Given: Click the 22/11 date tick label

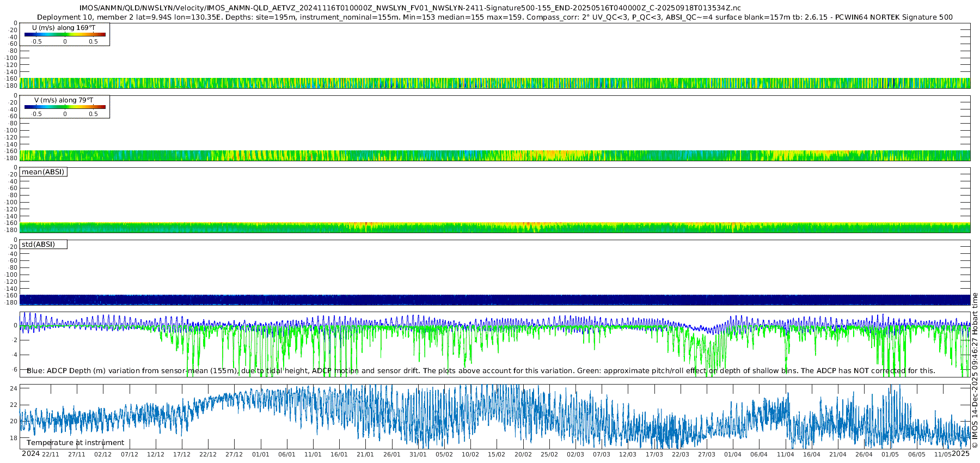Looking at the screenshot, I should click(51, 454).
